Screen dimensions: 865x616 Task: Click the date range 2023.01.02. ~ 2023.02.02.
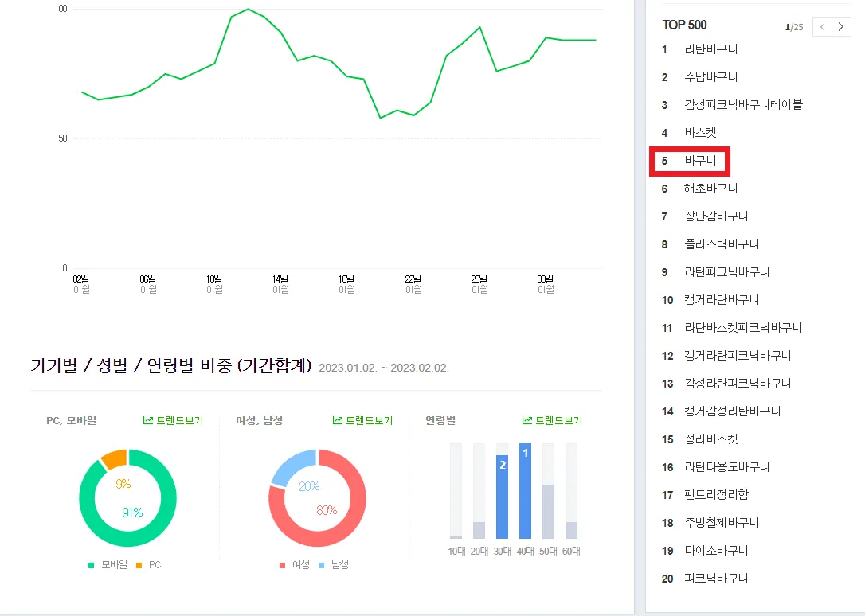[x=384, y=368]
